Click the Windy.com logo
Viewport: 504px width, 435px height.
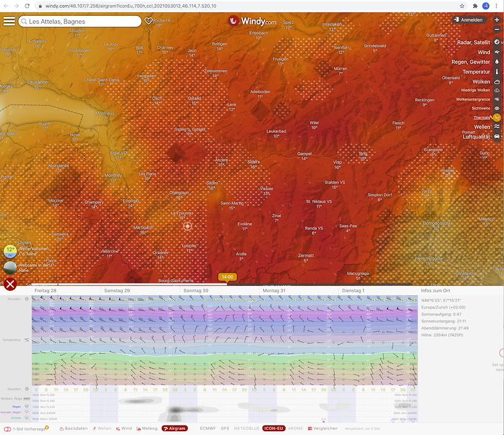252,21
